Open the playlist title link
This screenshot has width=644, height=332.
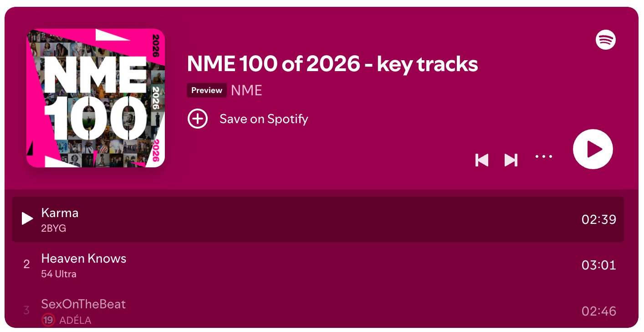332,64
